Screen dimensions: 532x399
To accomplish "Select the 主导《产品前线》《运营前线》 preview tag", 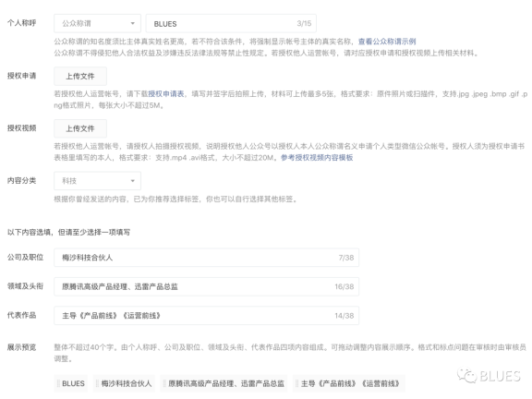I will [x=349, y=383].
